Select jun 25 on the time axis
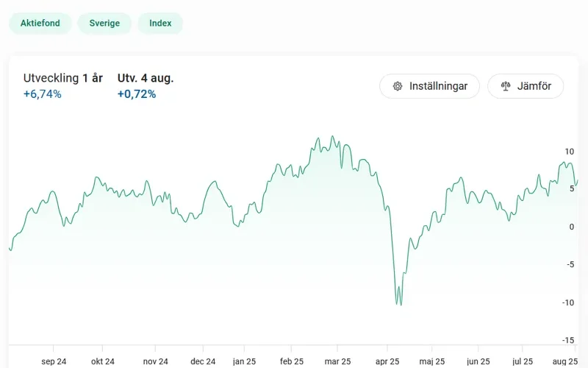The width and height of the screenshot is (588, 368). (x=478, y=361)
